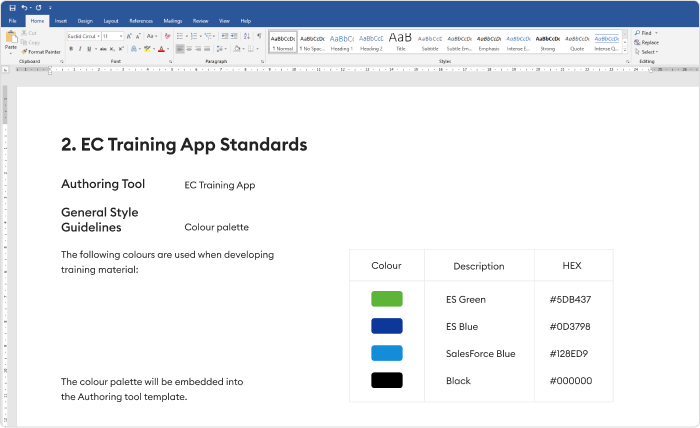The width and height of the screenshot is (700, 428).
Task: Apply the yellow Text Highlight Color
Action: pos(147,49)
